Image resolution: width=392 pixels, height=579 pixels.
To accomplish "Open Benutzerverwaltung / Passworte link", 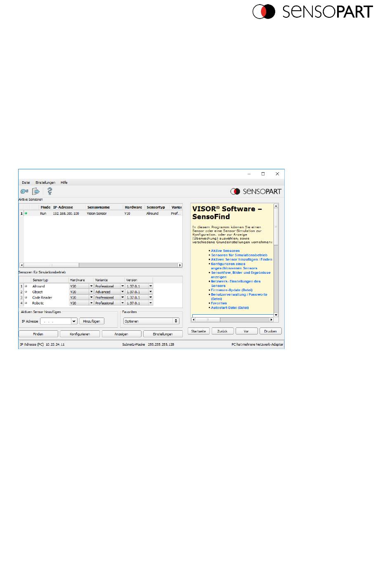I will click(239, 297).
